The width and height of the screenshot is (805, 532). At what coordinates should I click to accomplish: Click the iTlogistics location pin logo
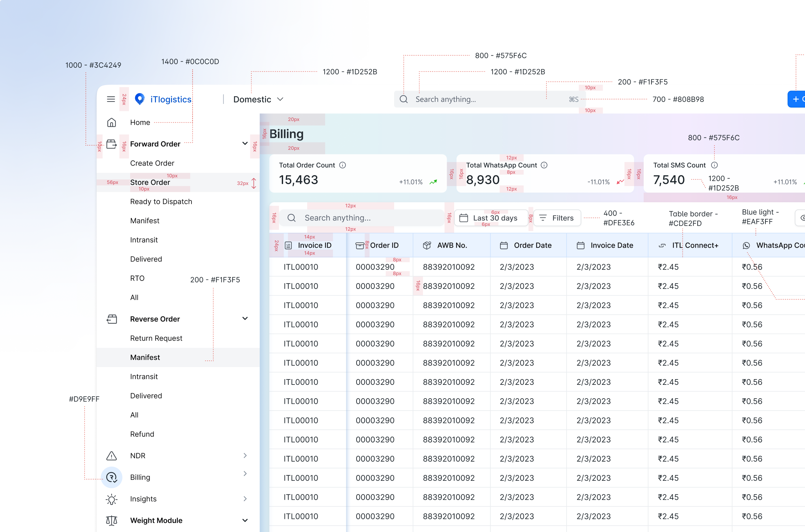coord(140,99)
